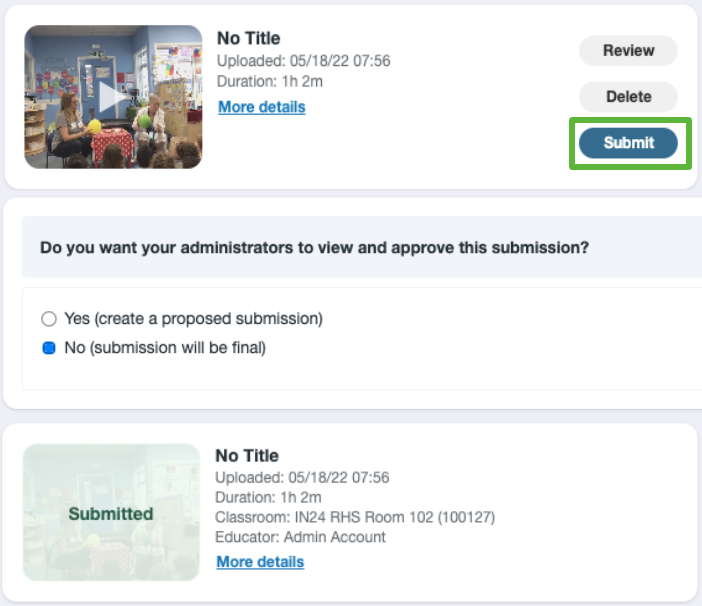Click the Submitted video thumbnail
702x606 pixels.
(111, 512)
